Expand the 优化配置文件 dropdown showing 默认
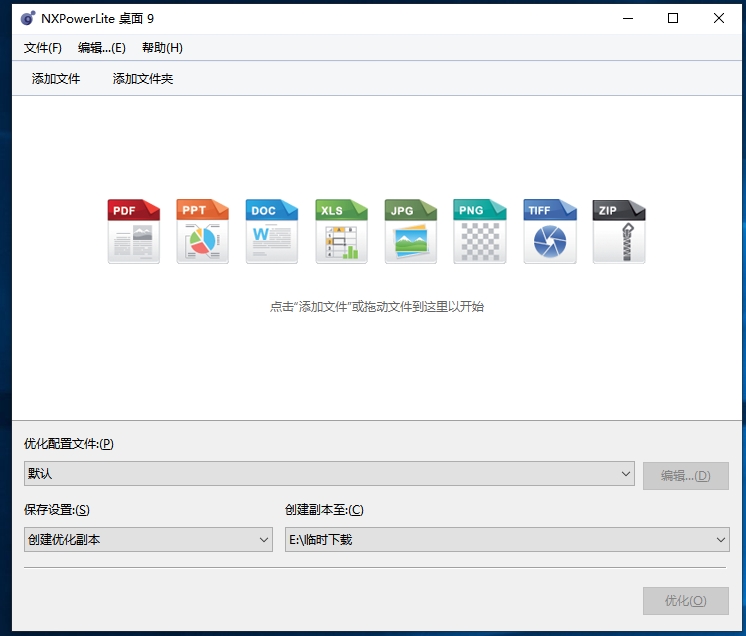746x636 pixels. point(329,473)
